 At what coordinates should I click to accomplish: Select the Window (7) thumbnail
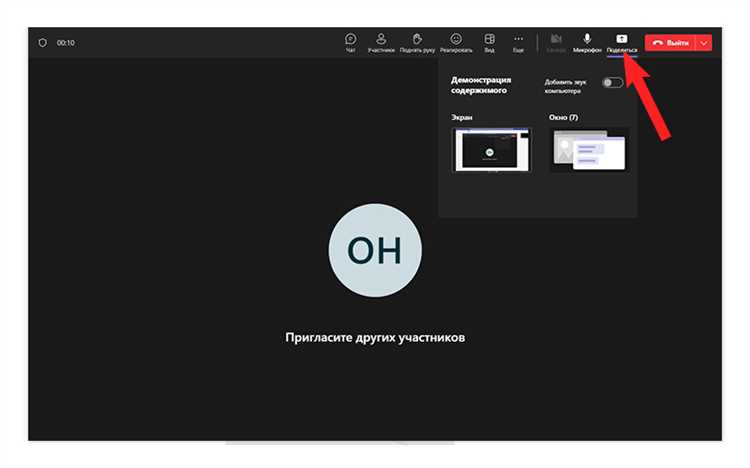(589, 150)
